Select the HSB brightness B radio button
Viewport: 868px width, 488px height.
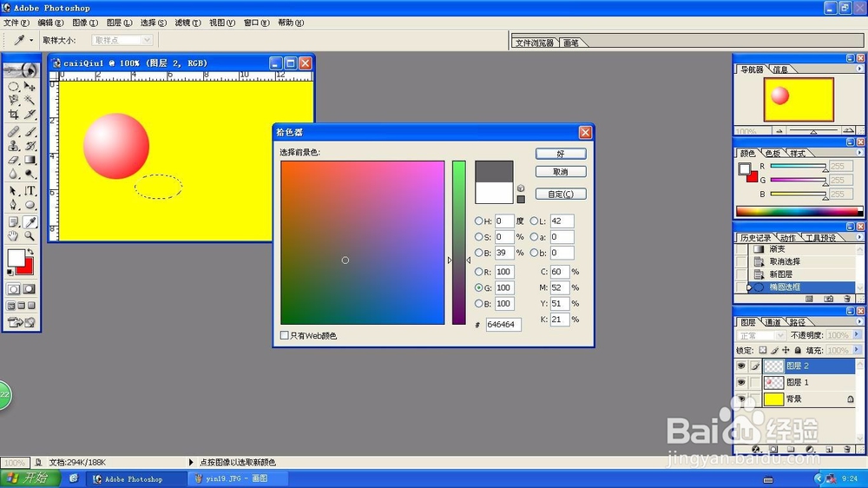pos(479,253)
